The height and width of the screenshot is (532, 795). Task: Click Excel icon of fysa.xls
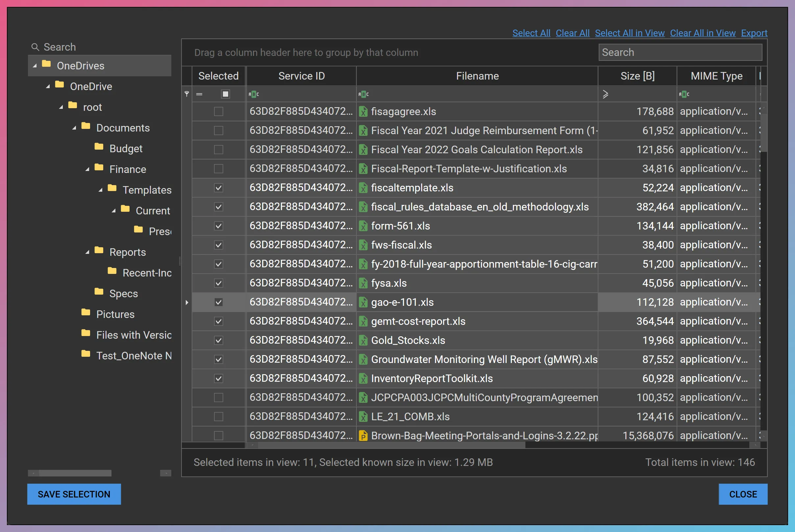point(363,283)
